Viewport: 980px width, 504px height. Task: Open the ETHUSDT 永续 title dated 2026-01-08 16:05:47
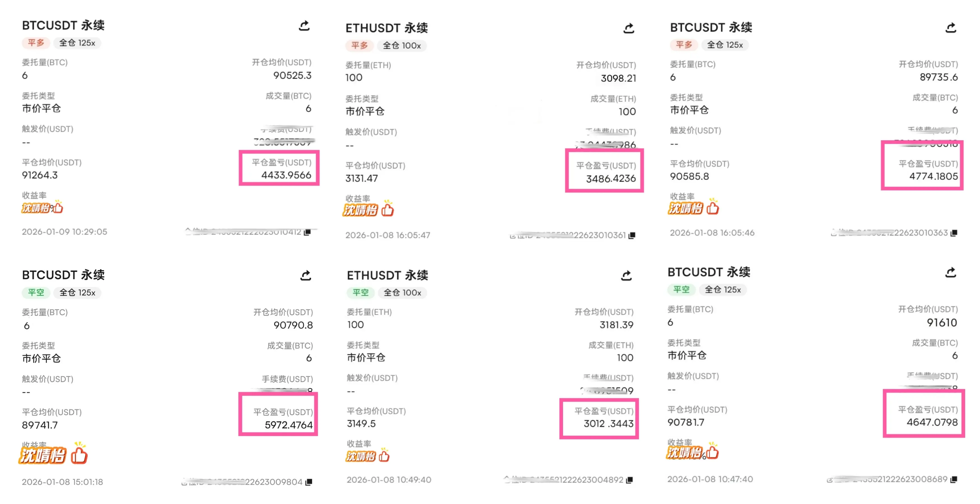[386, 28]
